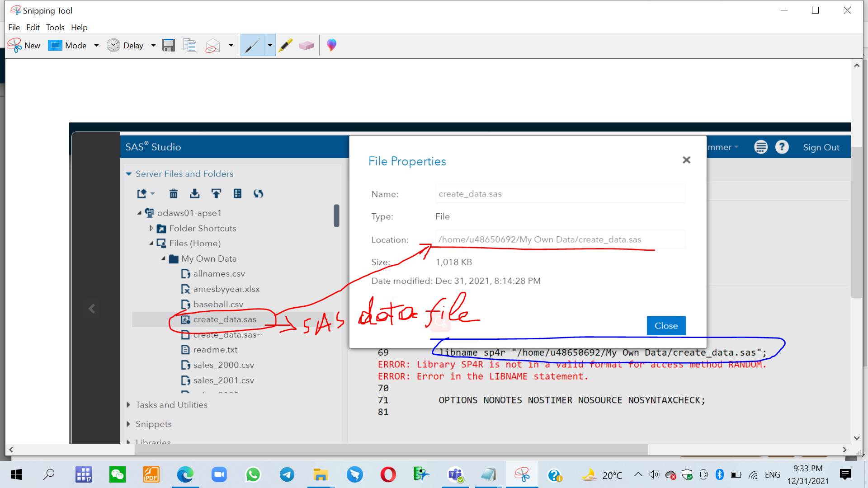Click the horizontal scrollbar right arrow
This screenshot has width=868, height=488.
[844, 450]
